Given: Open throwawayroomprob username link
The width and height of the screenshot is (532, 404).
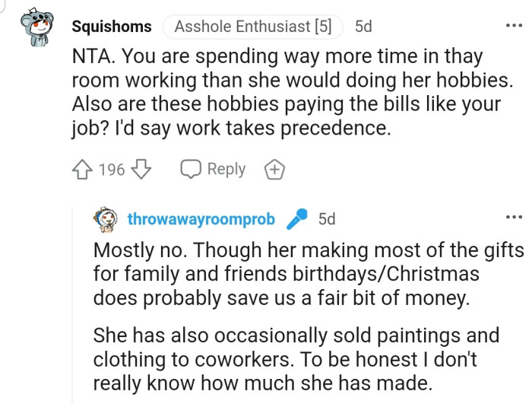Looking at the screenshot, I should (x=203, y=220).
